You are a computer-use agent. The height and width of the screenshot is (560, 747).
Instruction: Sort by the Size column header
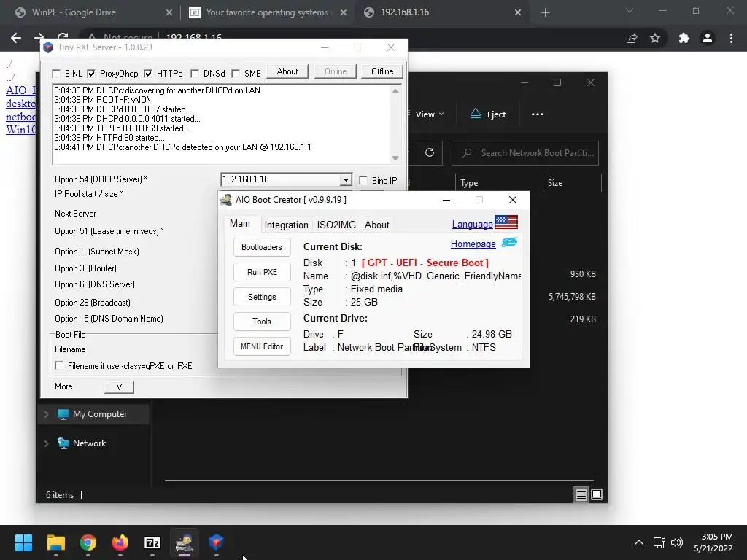pyautogui.click(x=555, y=183)
